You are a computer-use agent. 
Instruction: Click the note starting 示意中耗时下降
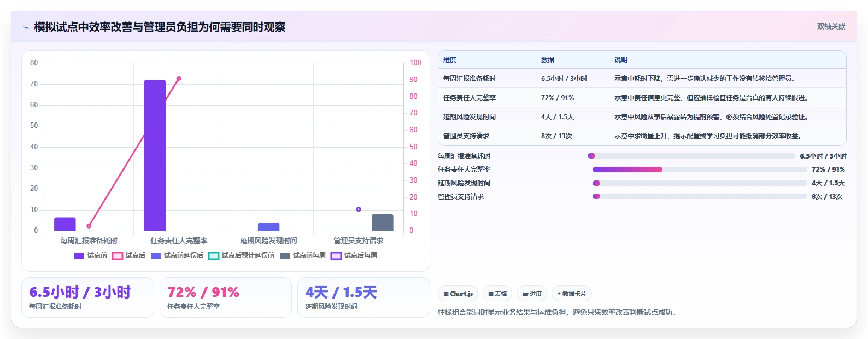click(x=706, y=79)
